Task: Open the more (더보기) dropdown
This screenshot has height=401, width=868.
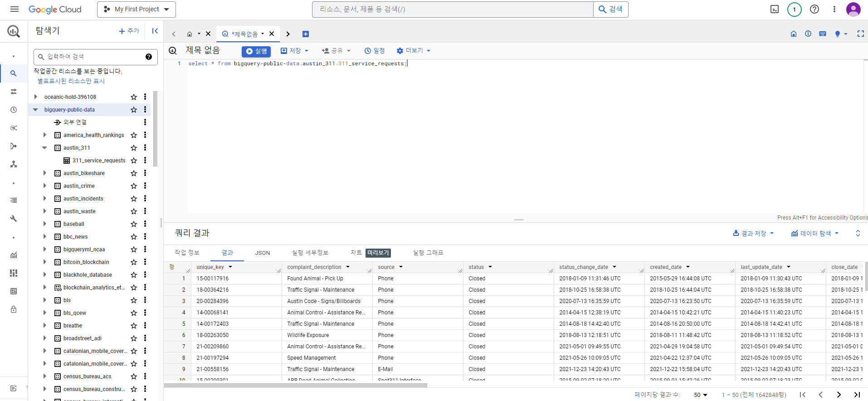Action: pyautogui.click(x=413, y=51)
